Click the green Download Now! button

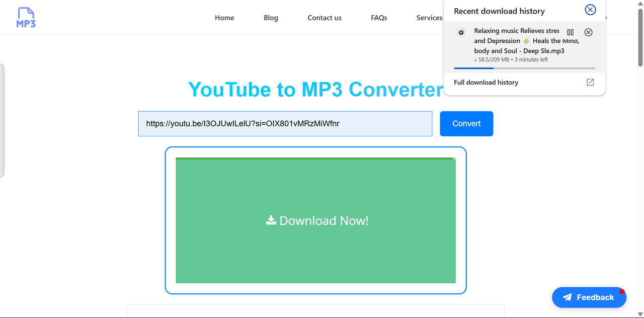315,220
